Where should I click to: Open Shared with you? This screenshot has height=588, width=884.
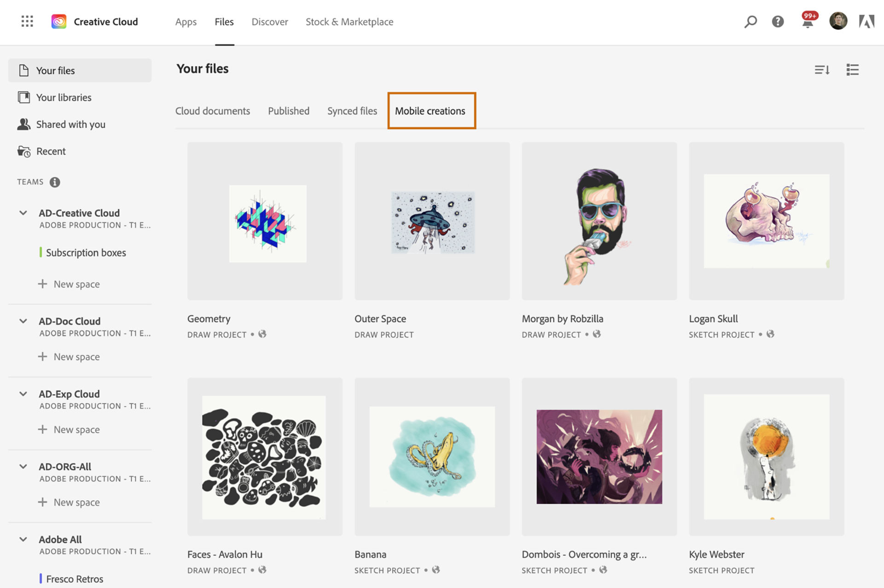[70, 124]
